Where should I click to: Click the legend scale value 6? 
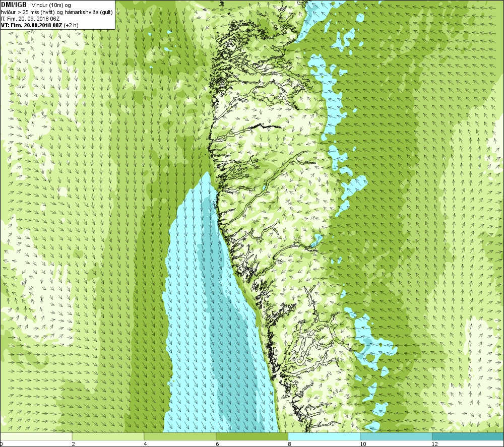tap(218, 444)
